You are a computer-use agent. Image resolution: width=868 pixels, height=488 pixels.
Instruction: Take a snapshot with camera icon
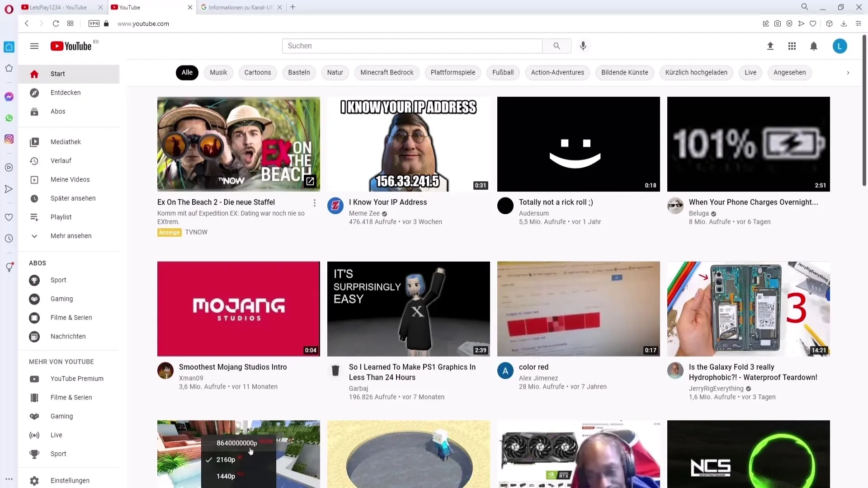coord(778,23)
